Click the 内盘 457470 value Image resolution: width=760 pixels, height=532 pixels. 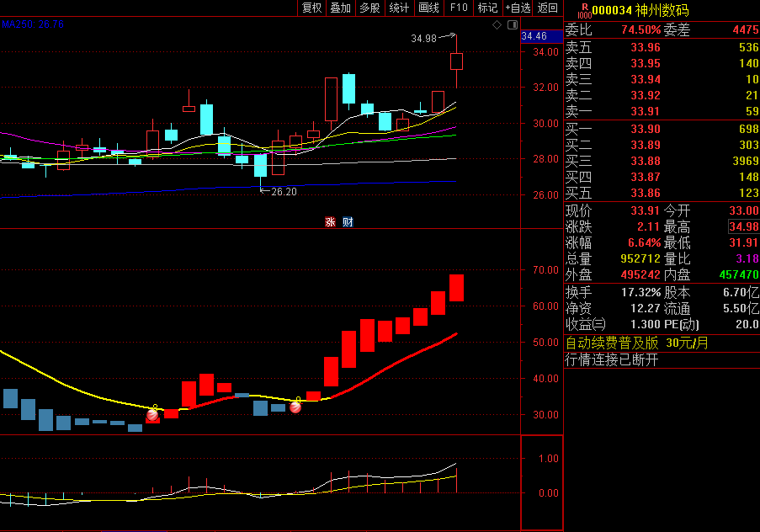[x=739, y=274]
